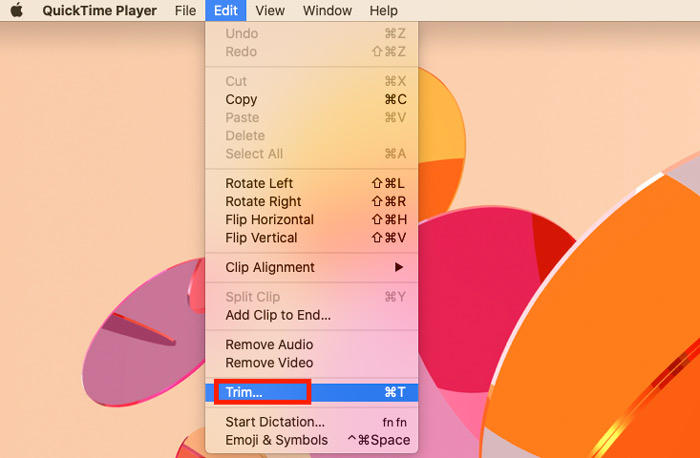Image resolution: width=700 pixels, height=458 pixels.
Task: Expand the Clip Alignment submenu
Action: click(312, 267)
